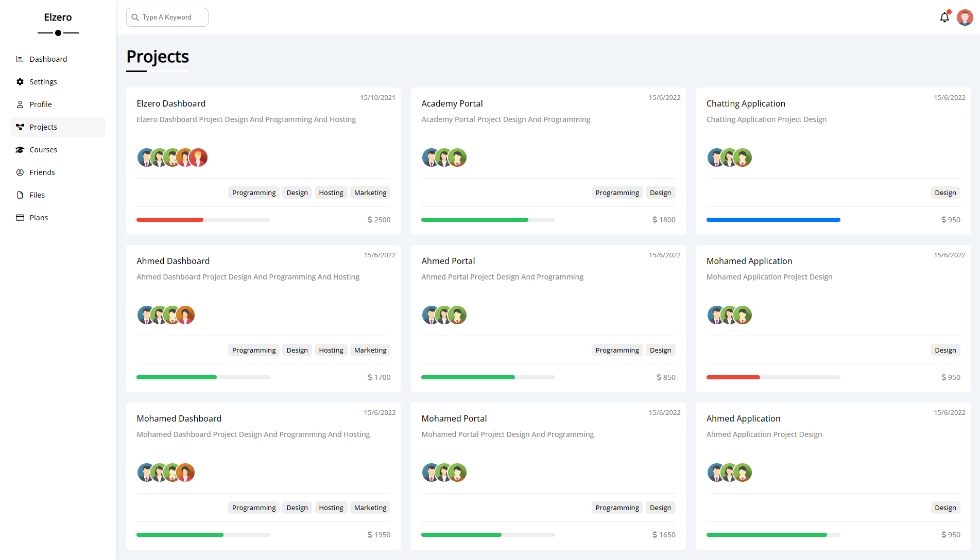Click the Mohamed Dashboard project title
This screenshot has width=980, height=560.
point(179,418)
